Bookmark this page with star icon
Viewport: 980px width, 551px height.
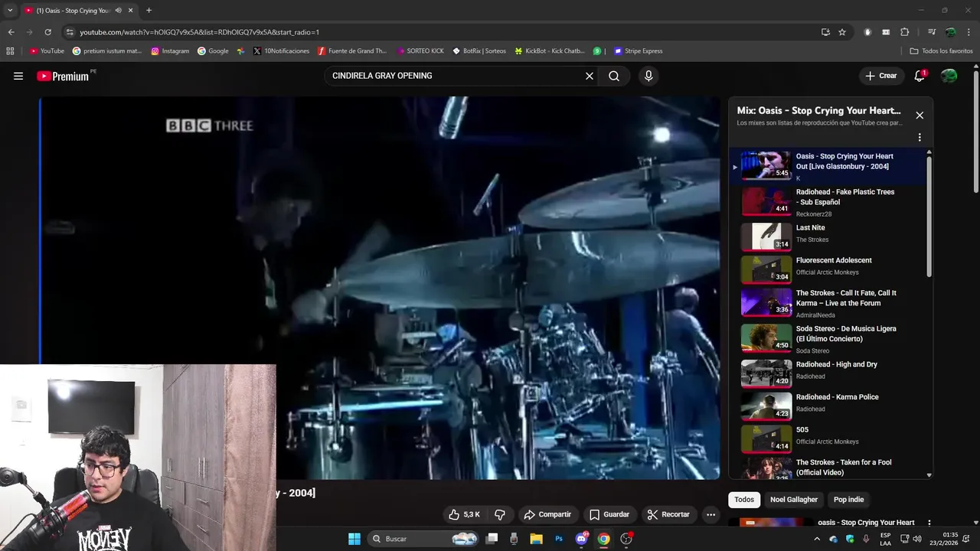[842, 32]
